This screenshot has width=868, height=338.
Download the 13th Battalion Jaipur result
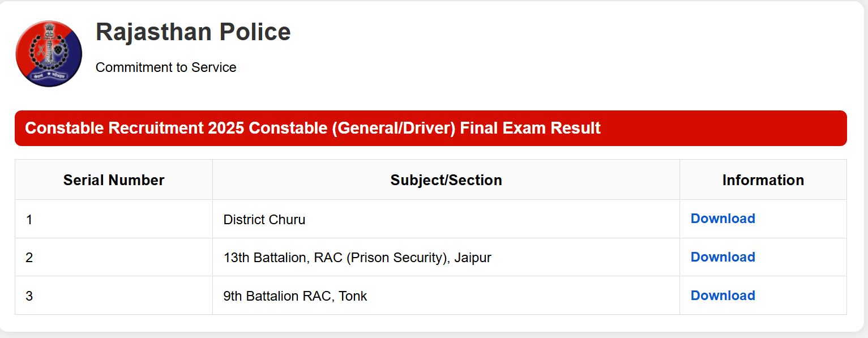click(x=722, y=257)
